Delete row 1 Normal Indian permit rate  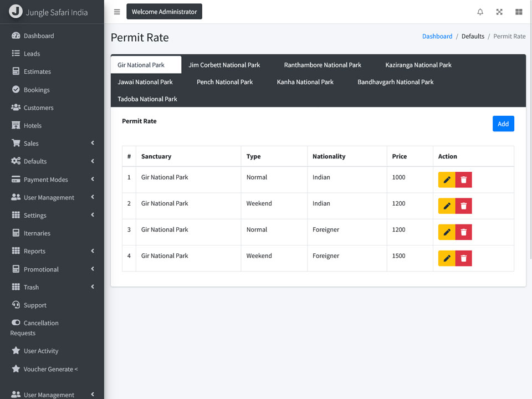[463, 180]
